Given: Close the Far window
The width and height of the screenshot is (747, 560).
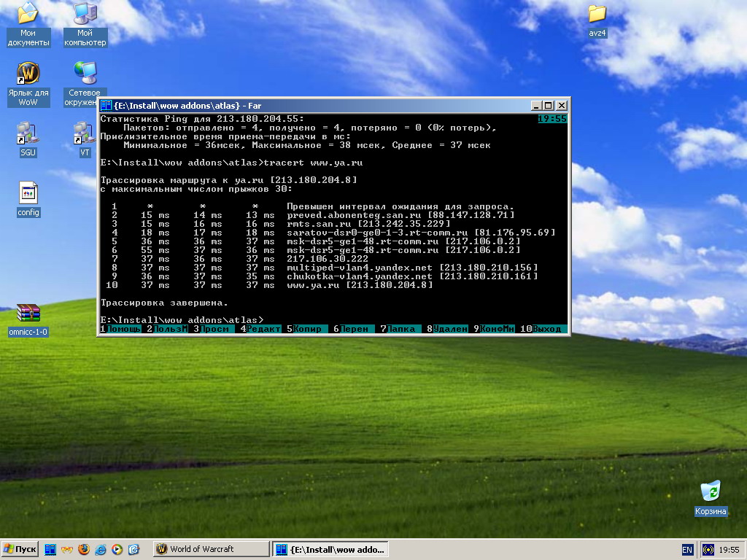Looking at the screenshot, I should click(x=562, y=106).
